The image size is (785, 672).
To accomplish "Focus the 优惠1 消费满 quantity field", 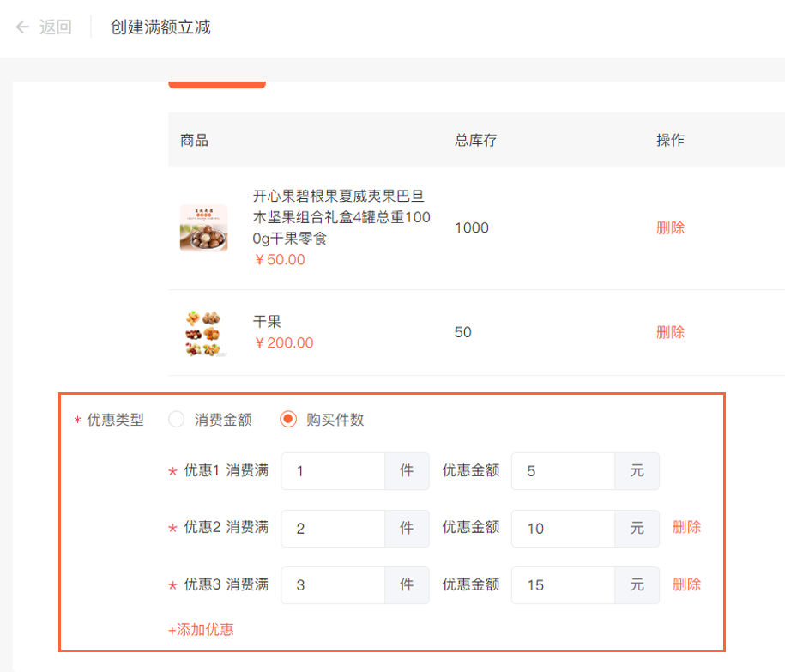I will tap(333, 471).
